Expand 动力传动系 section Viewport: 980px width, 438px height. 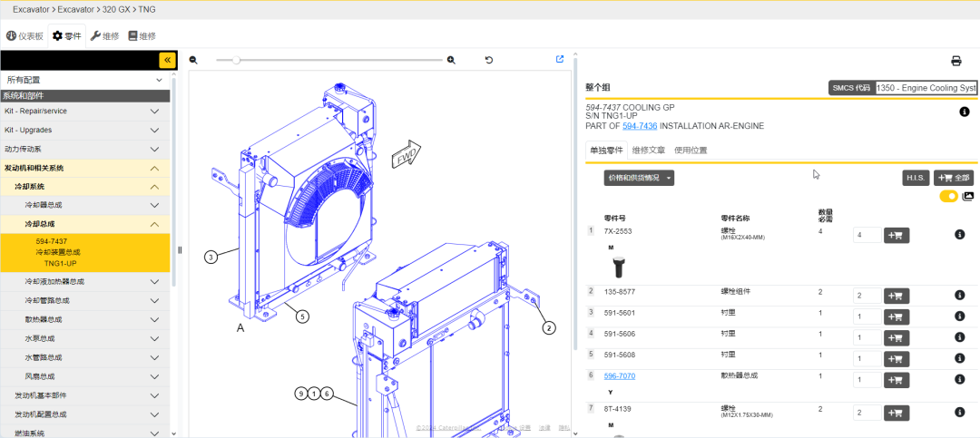pos(85,150)
